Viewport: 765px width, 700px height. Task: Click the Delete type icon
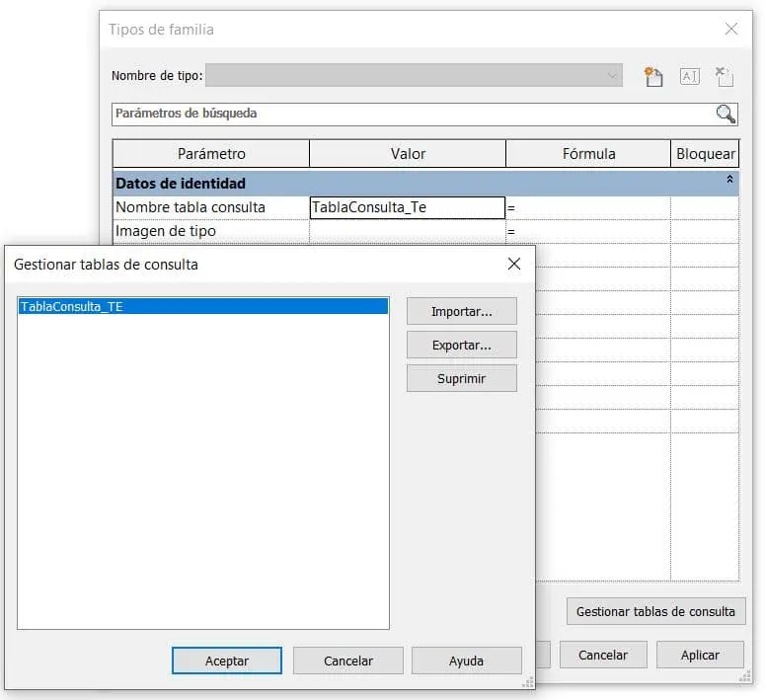pos(724,77)
